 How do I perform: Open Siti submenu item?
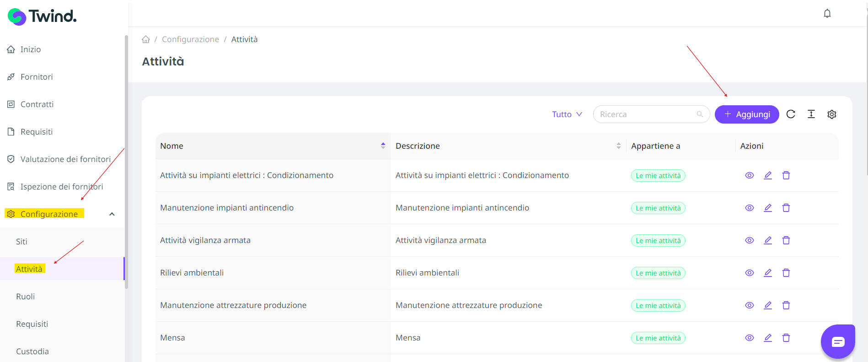point(21,242)
